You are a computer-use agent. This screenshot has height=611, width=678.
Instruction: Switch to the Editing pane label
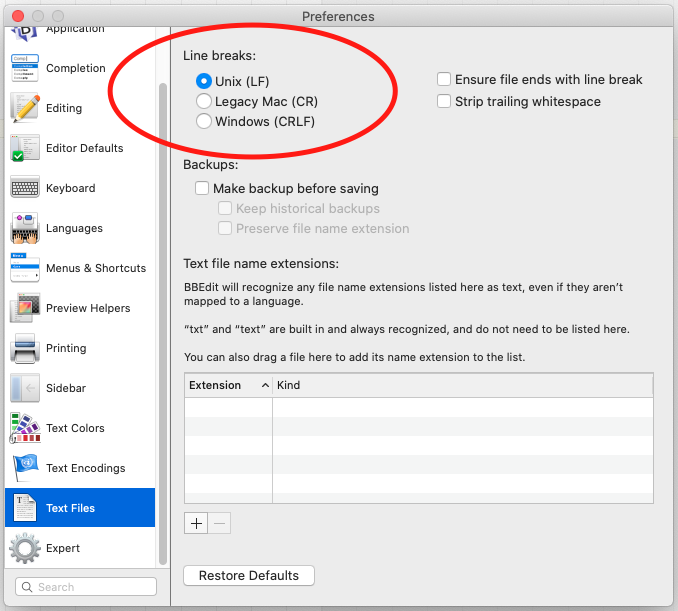pyautogui.click(x=64, y=108)
